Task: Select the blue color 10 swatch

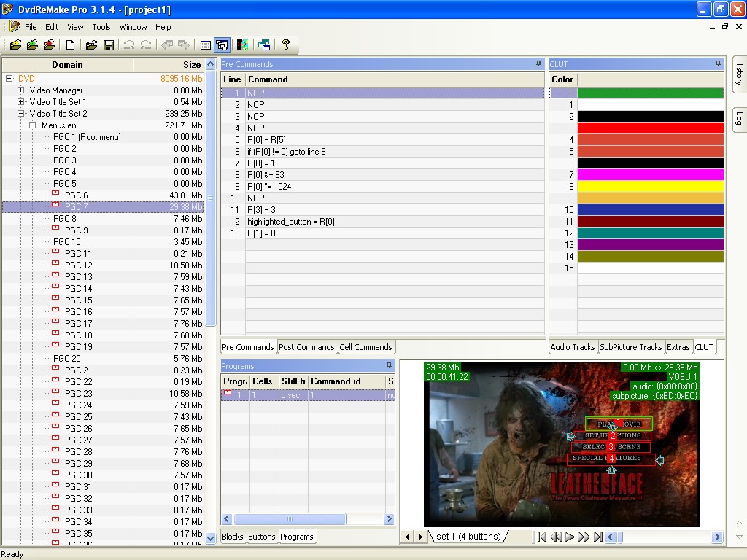Action: (650, 209)
